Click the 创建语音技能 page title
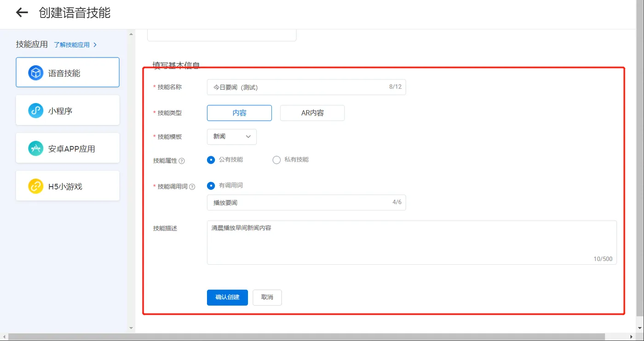The height and width of the screenshot is (341, 644). click(75, 12)
